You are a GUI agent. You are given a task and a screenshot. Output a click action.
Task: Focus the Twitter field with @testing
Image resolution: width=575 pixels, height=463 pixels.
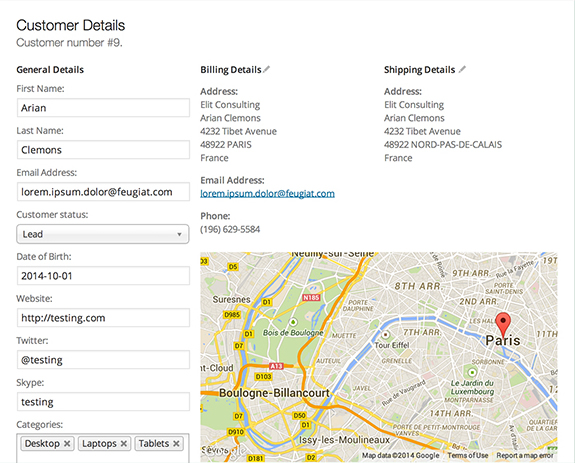[103, 360]
